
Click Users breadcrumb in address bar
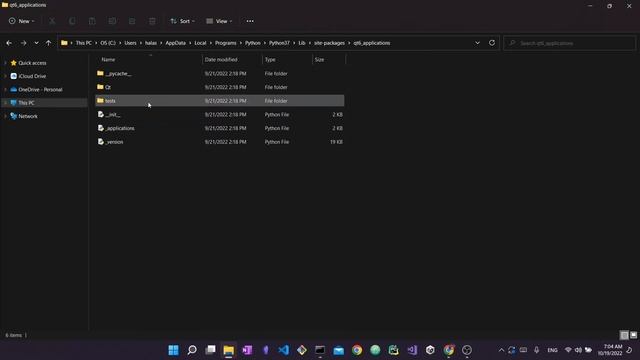pos(130,43)
